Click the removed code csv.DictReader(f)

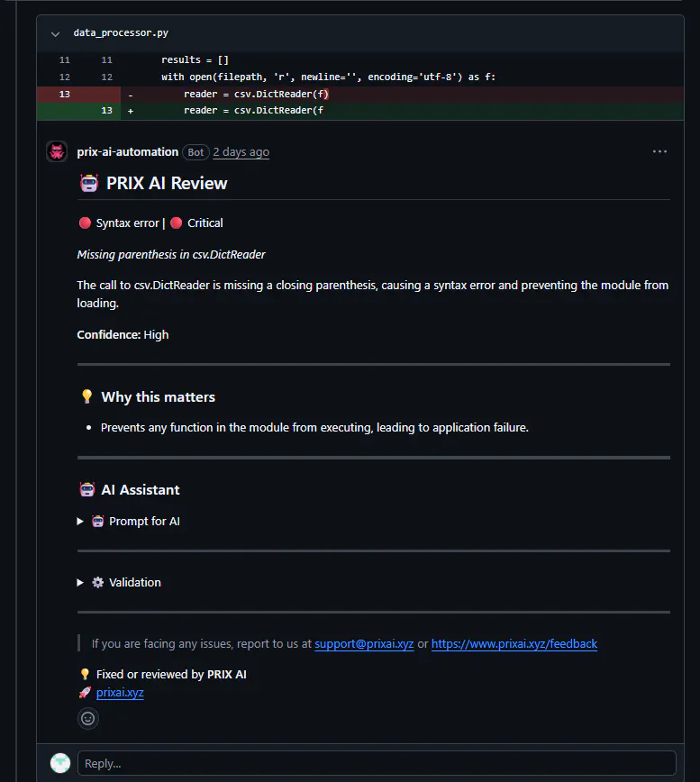(x=256, y=95)
